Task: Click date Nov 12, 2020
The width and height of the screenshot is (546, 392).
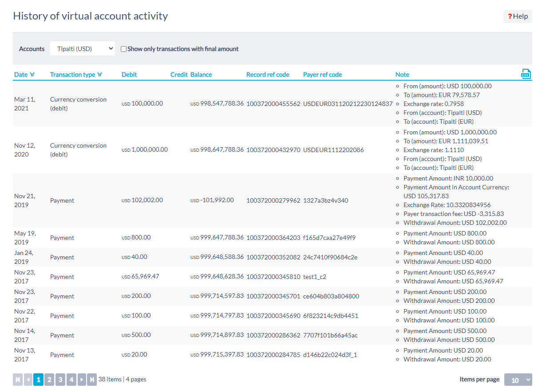Action: point(25,150)
